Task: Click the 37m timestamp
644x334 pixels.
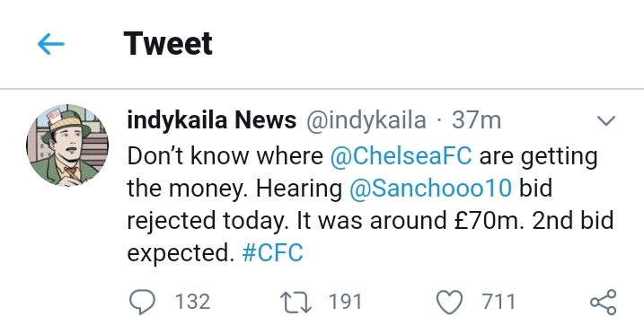Action: pos(476,120)
